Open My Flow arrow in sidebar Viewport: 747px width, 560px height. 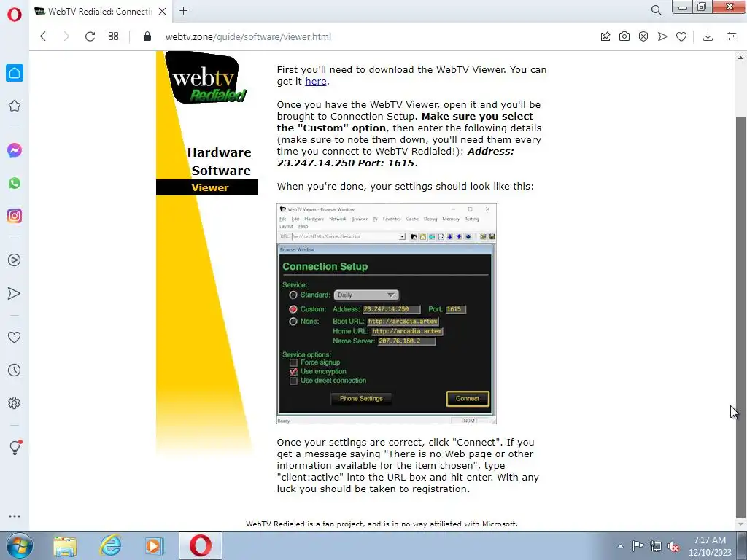click(x=15, y=293)
